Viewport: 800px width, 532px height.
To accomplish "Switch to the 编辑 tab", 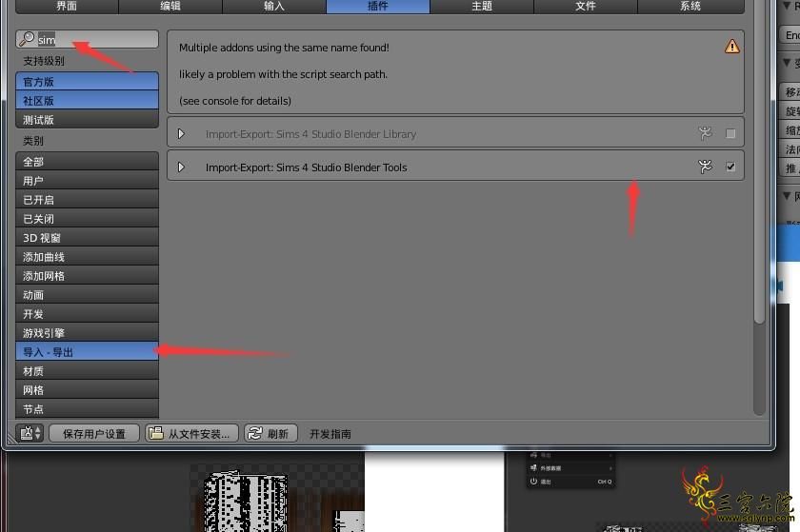I will 170,6.
